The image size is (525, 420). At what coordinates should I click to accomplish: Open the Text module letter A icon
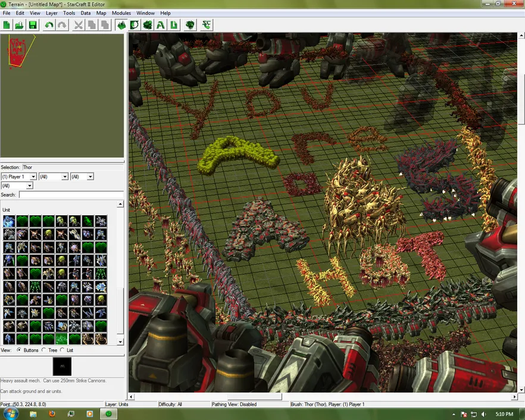[x=161, y=25]
